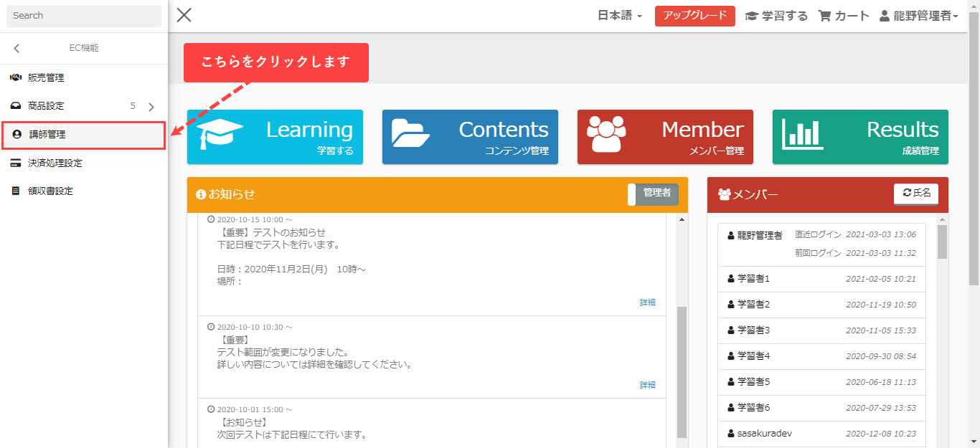Viewport: 980px width, 448px height.
Task: Open the 日本語 language dropdown
Action: [620, 16]
